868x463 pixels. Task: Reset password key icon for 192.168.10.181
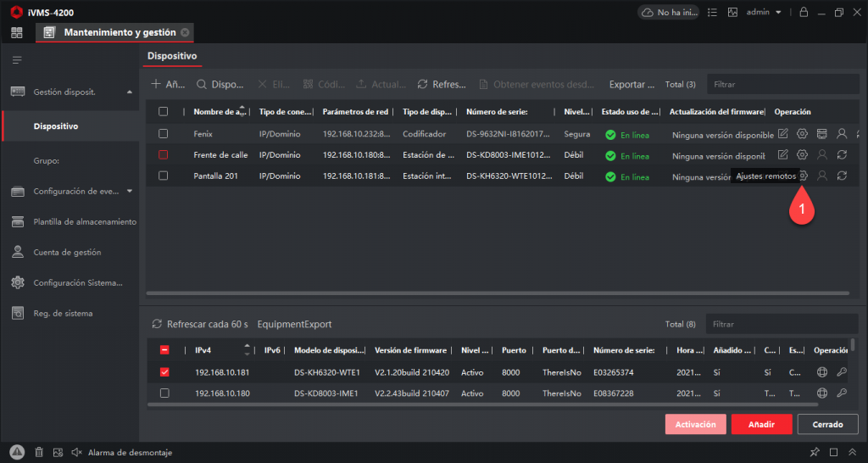click(x=842, y=372)
